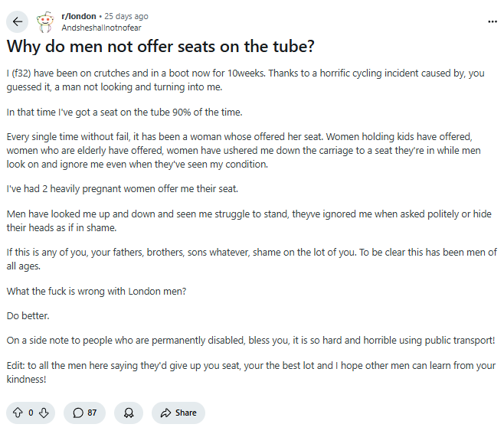Go back using the left arrow button
The height and width of the screenshot is (434, 504).
click(18, 22)
